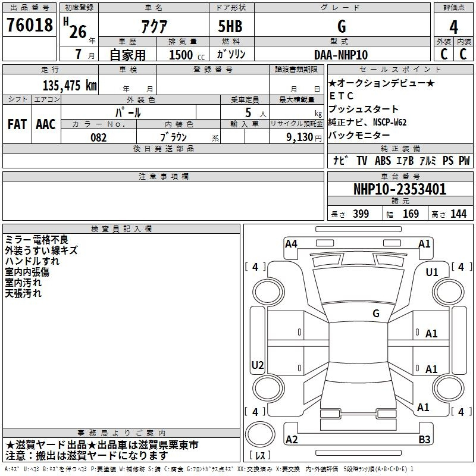476x476 pixels.
Task: Select the note ハンドルすれ
Action: pos(32,261)
